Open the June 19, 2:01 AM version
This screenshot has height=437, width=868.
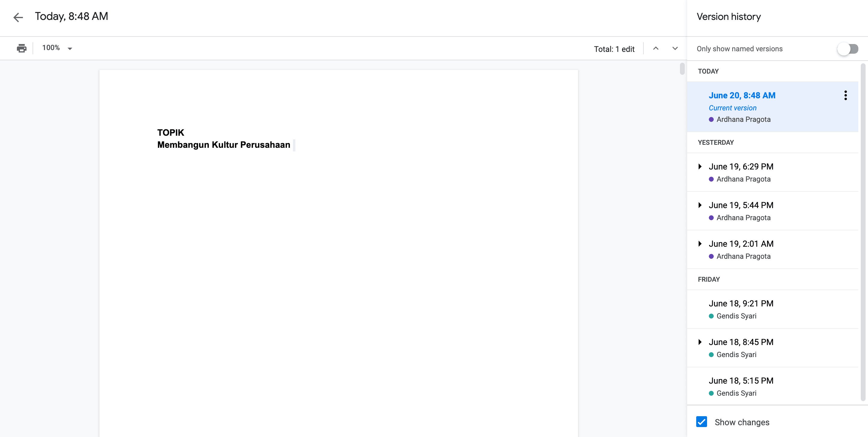(x=772, y=249)
